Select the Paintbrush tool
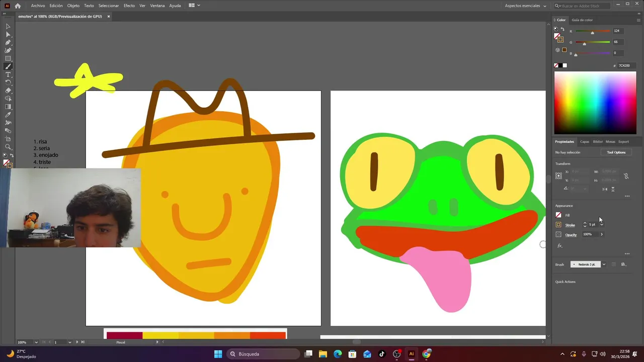Image resolution: width=644 pixels, height=362 pixels. 8,66
